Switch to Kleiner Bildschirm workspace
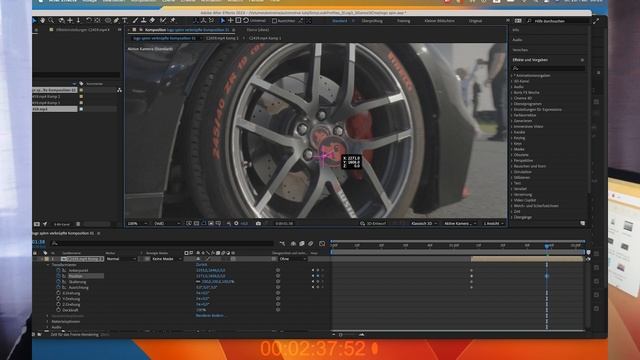 point(439,20)
